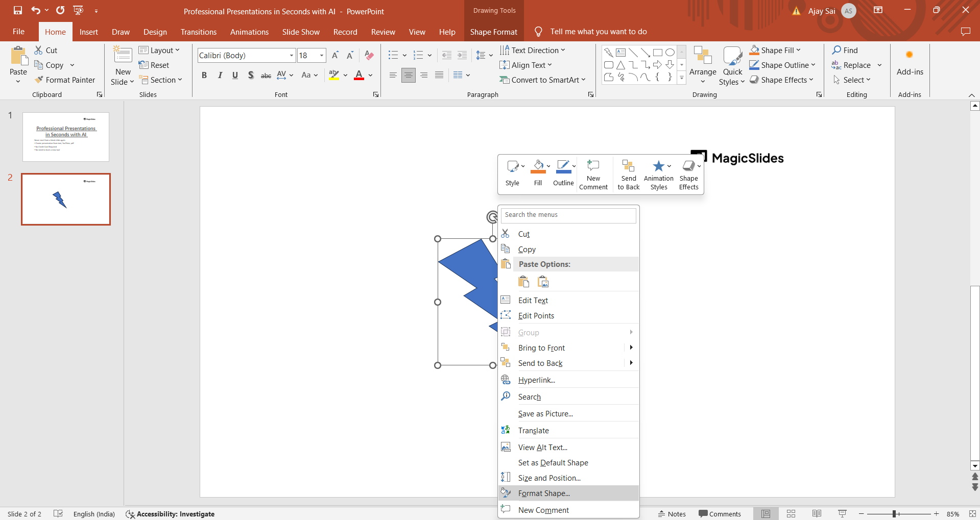Select the Text Shadow icon
This screenshot has width=980, height=520.
(x=251, y=76)
